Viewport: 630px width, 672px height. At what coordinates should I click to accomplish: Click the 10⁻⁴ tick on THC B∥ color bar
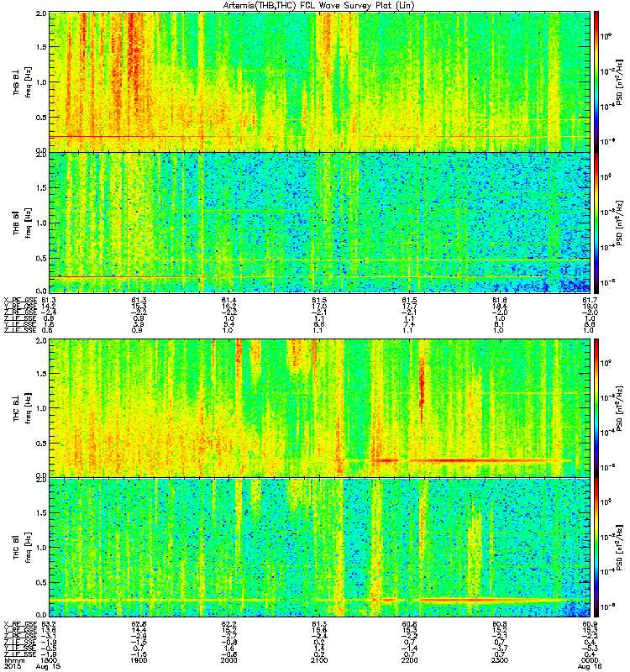[607, 571]
